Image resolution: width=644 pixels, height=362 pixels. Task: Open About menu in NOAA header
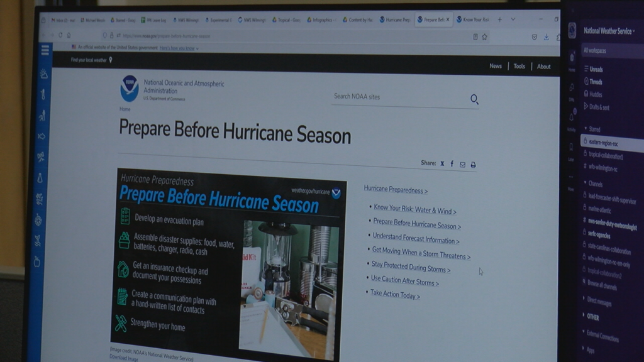(543, 67)
